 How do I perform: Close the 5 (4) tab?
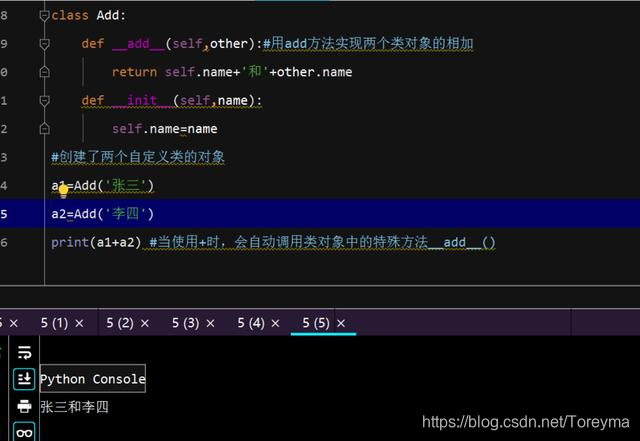click(x=276, y=324)
